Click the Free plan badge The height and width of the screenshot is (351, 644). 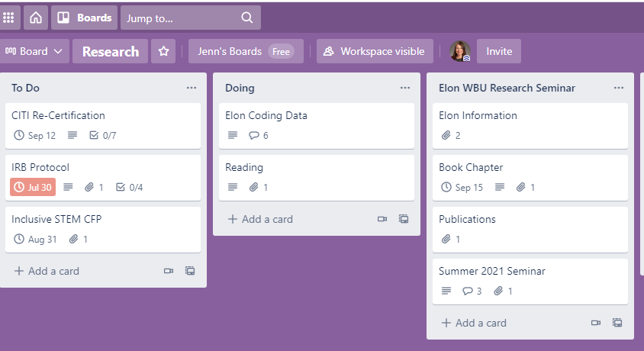tap(281, 52)
